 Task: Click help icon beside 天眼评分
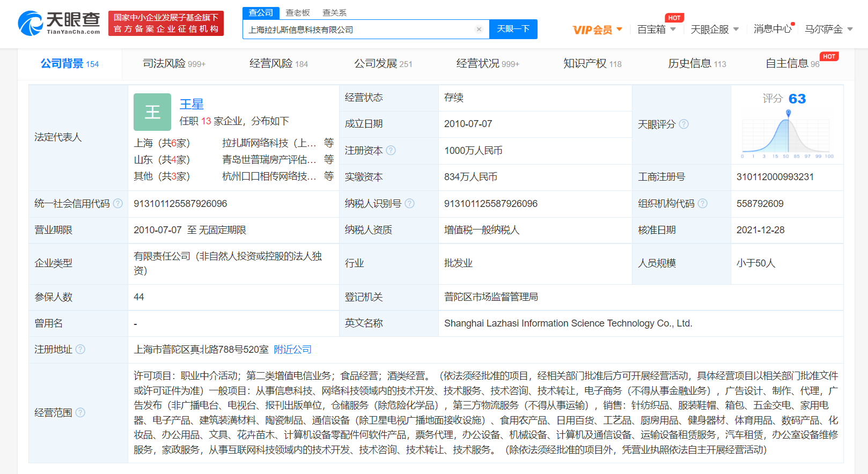pos(684,124)
